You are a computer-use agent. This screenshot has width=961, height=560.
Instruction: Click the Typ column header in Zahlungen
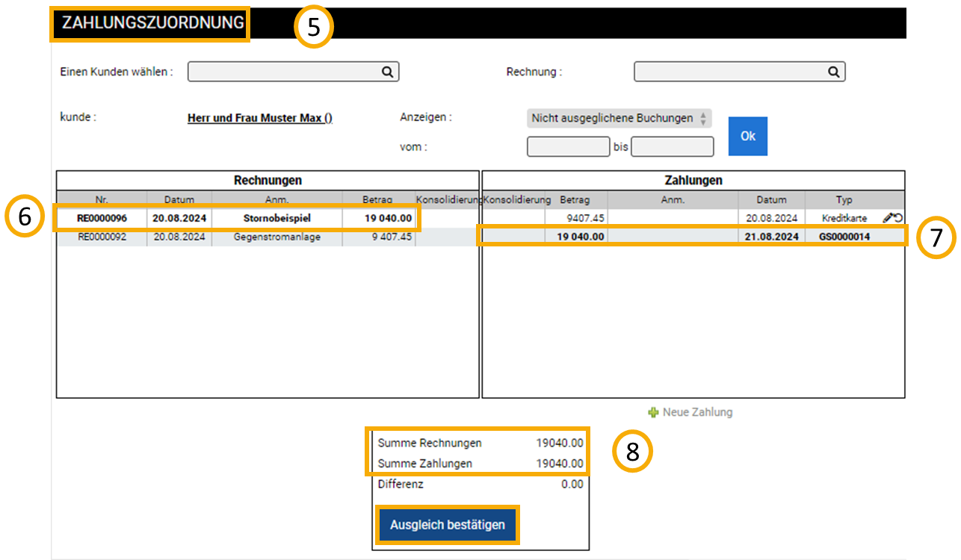coord(844,200)
